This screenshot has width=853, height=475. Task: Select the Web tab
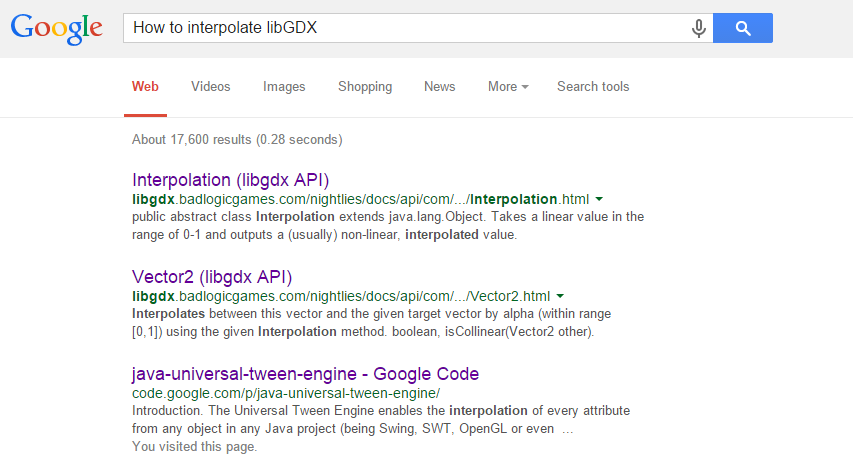pos(145,87)
